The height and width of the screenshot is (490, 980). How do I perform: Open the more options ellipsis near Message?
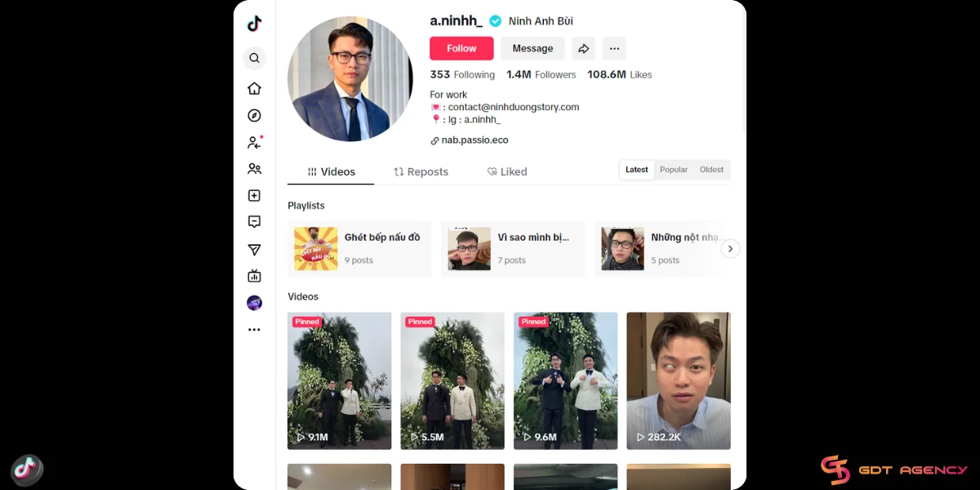click(x=614, y=48)
